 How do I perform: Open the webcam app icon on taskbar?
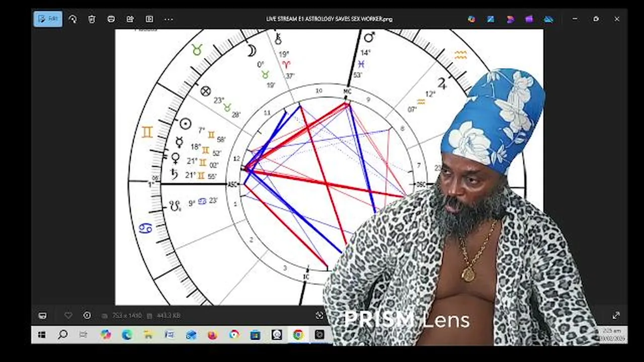tap(277, 335)
